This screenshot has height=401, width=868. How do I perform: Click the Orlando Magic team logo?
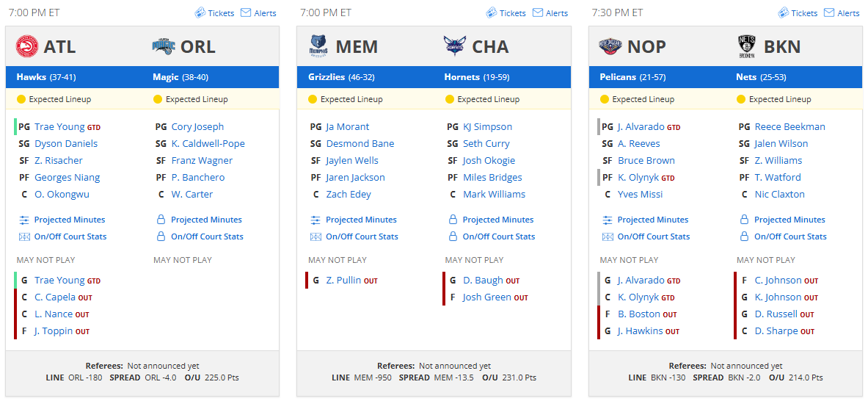click(164, 46)
